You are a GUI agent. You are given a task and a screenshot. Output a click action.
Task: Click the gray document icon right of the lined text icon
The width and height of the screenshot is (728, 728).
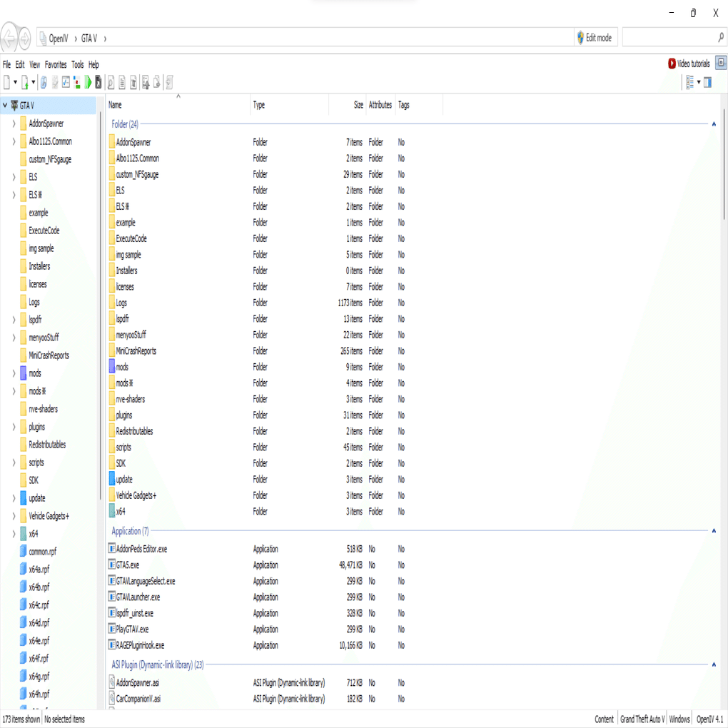coord(133,83)
